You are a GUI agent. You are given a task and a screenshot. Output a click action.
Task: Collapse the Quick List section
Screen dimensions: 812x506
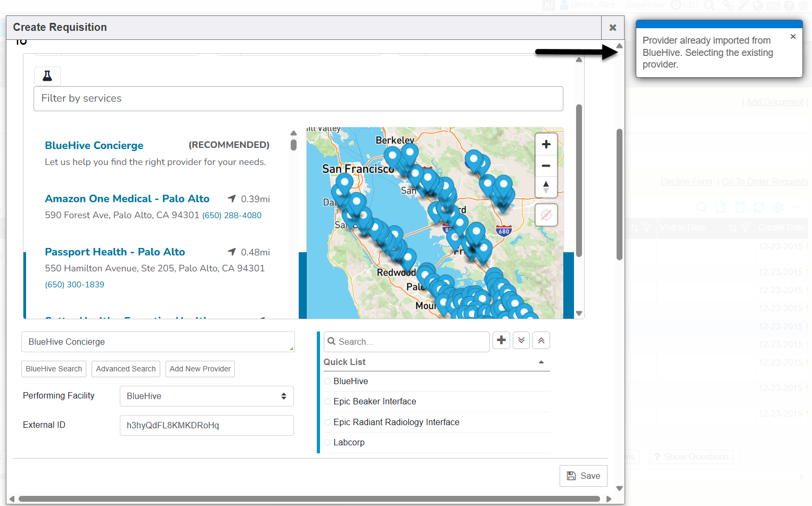(542, 362)
